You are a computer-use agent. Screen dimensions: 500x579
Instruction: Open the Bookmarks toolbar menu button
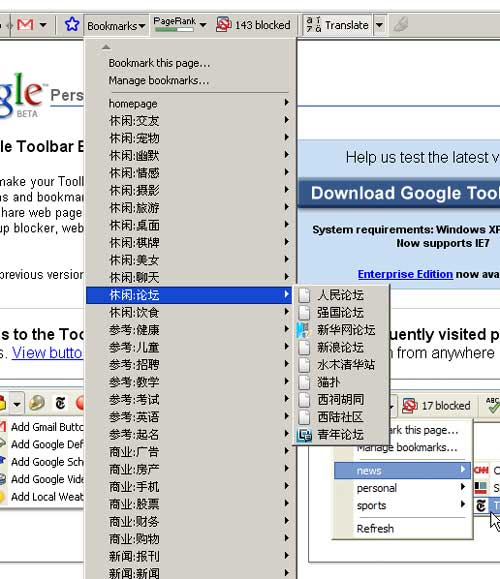pyautogui.click(x=116, y=25)
